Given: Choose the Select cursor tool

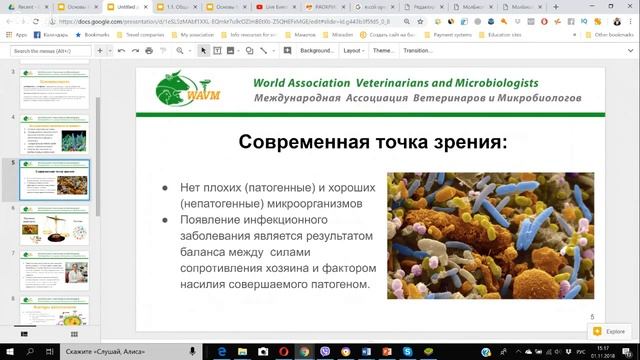Looking at the screenshot, I should [203, 51].
